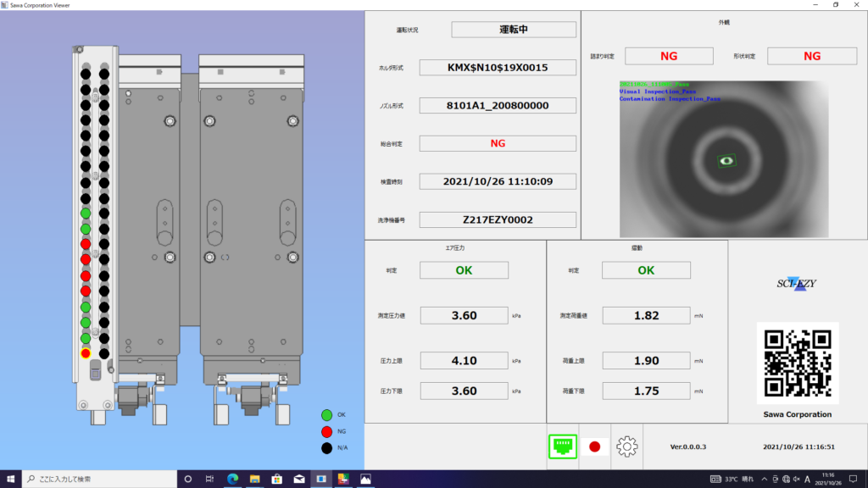Image resolution: width=868 pixels, height=488 pixels.
Task: Open Microsoft Edge from the taskbar
Action: (x=232, y=480)
